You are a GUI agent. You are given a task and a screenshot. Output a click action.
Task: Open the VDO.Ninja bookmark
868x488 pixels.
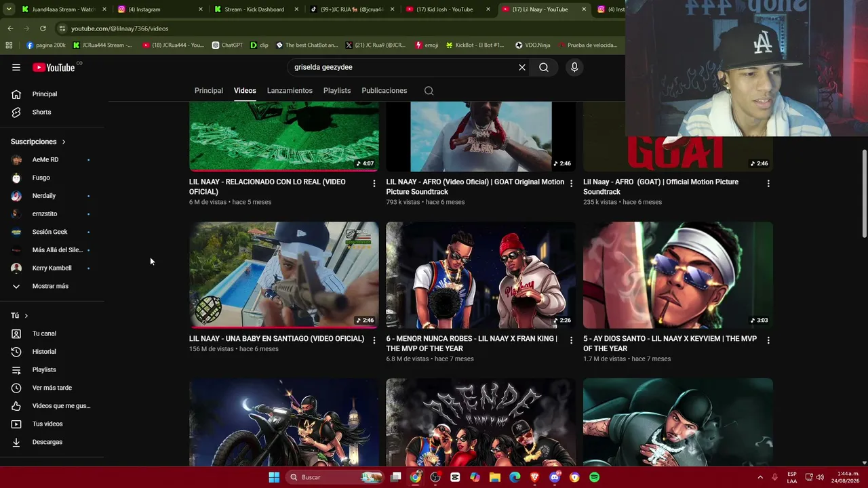tap(533, 45)
